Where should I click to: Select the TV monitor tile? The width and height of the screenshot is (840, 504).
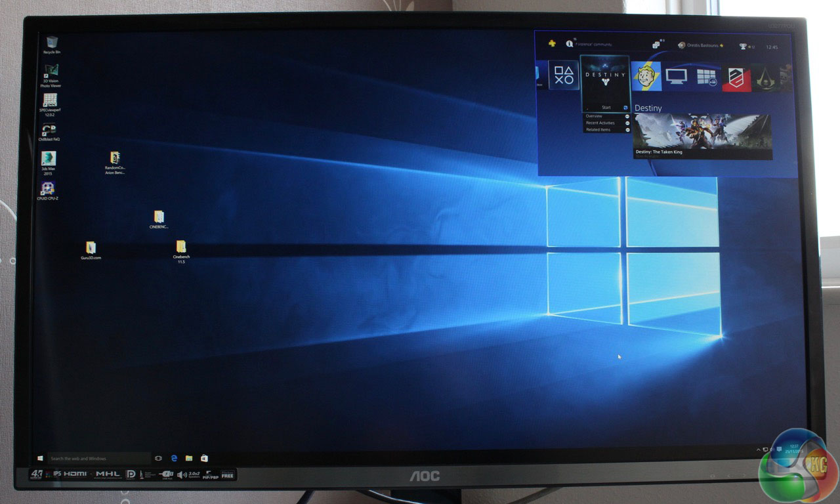[x=677, y=77]
